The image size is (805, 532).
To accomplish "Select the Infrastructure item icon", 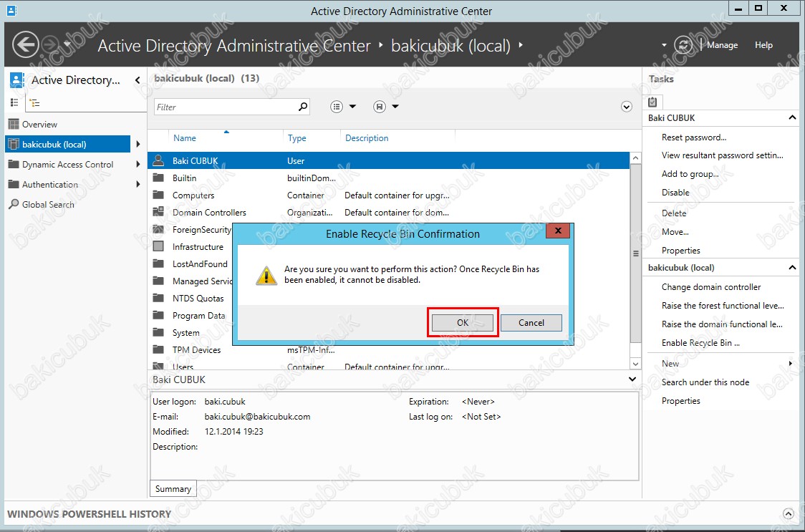I will pyautogui.click(x=159, y=246).
